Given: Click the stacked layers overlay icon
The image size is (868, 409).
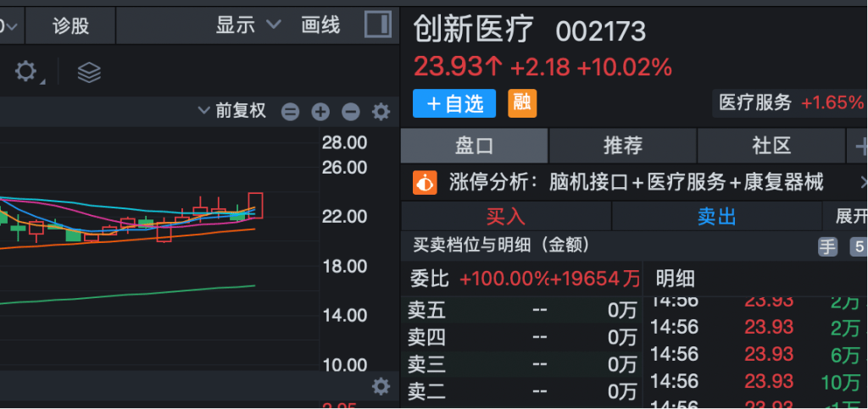Looking at the screenshot, I should pyautogui.click(x=89, y=73).
